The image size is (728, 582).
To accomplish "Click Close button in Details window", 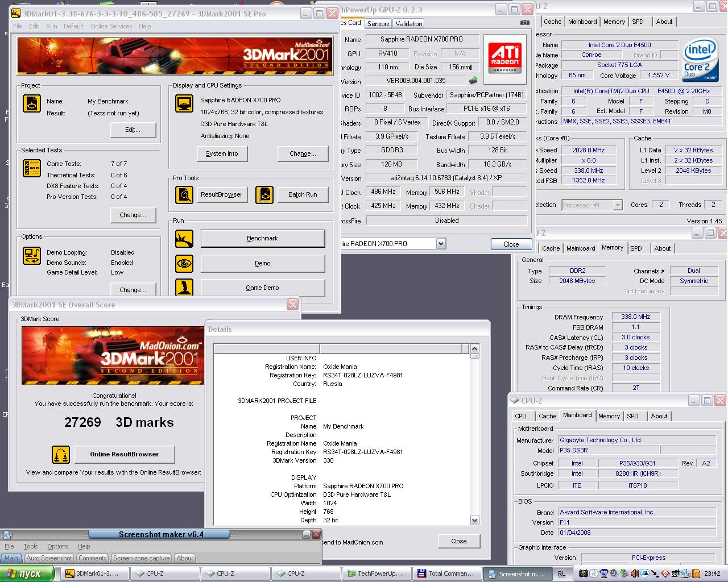I will (459, 541).
